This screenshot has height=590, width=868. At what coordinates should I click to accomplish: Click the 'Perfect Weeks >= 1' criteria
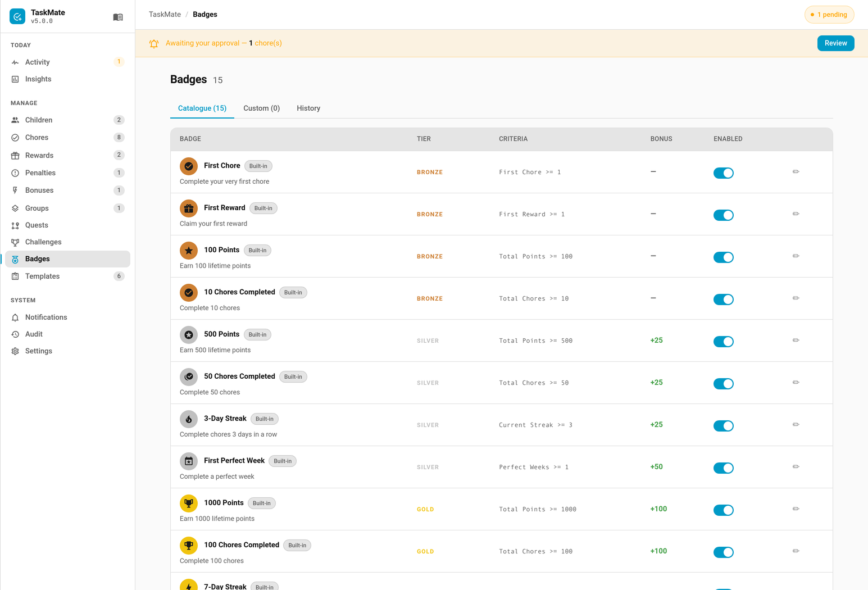[x=534, y=468]
